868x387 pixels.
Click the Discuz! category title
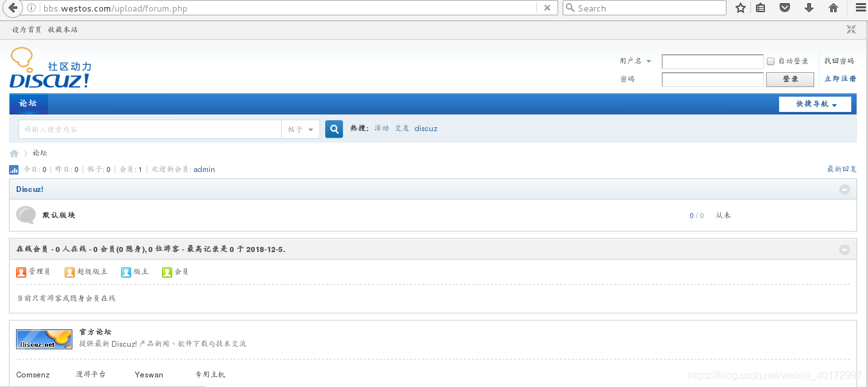(x=29, y=189)
